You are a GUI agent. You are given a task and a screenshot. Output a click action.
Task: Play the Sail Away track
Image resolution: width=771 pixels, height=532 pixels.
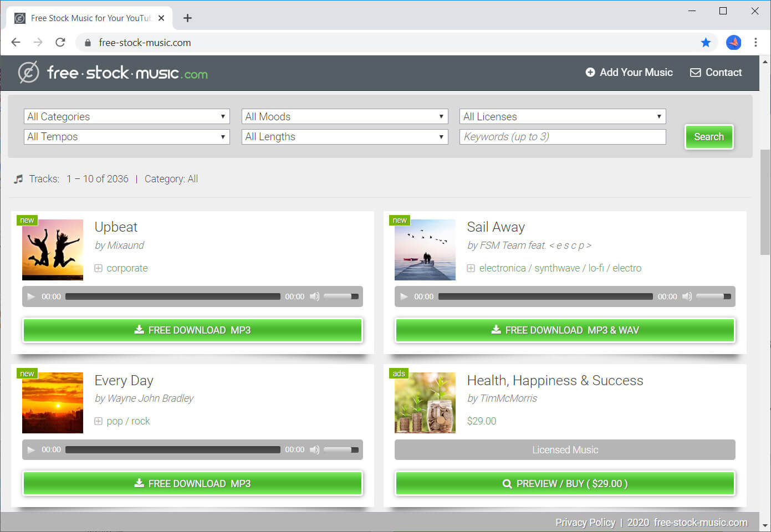[x=404, y=296]
